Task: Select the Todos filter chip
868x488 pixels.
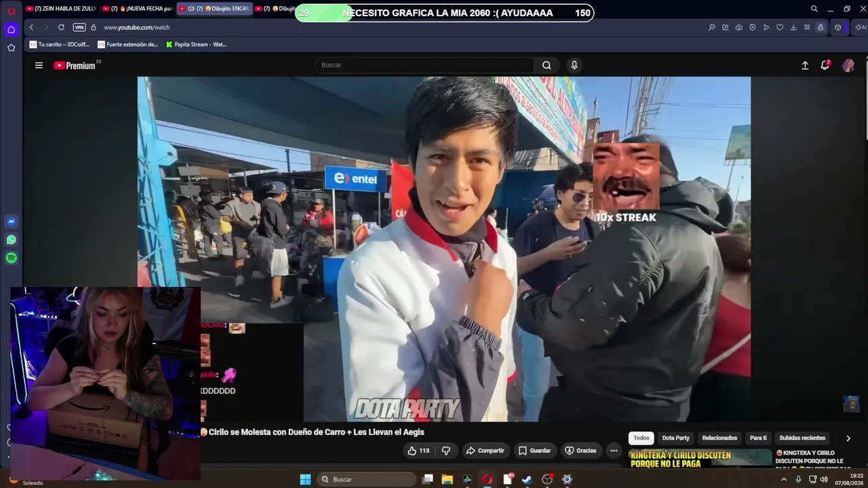Action: click(642, 438)
